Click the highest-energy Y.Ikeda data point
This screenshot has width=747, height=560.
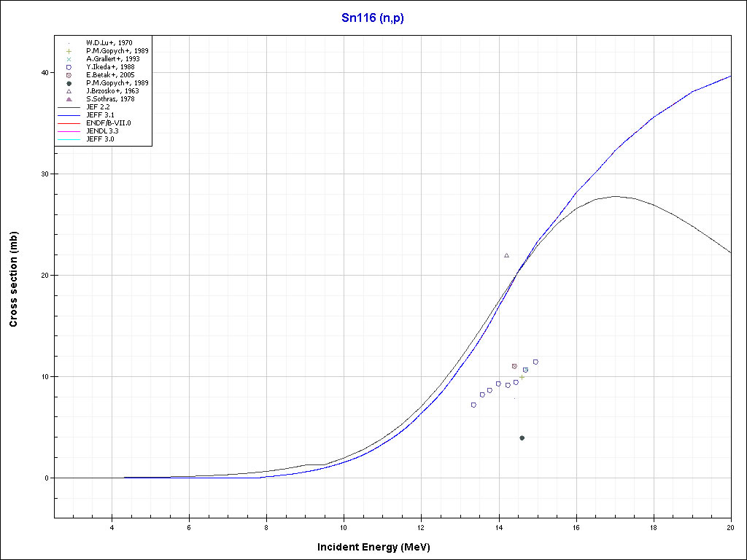point(535,362)
